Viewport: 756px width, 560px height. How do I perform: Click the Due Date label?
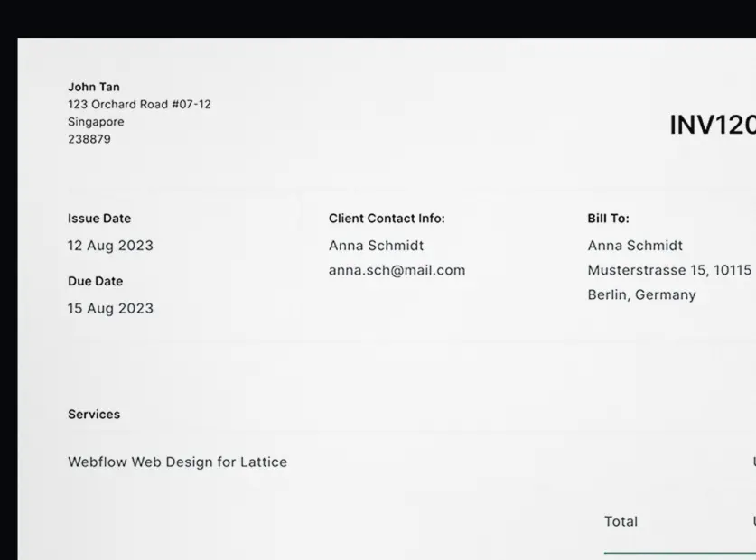click(95, 281)
